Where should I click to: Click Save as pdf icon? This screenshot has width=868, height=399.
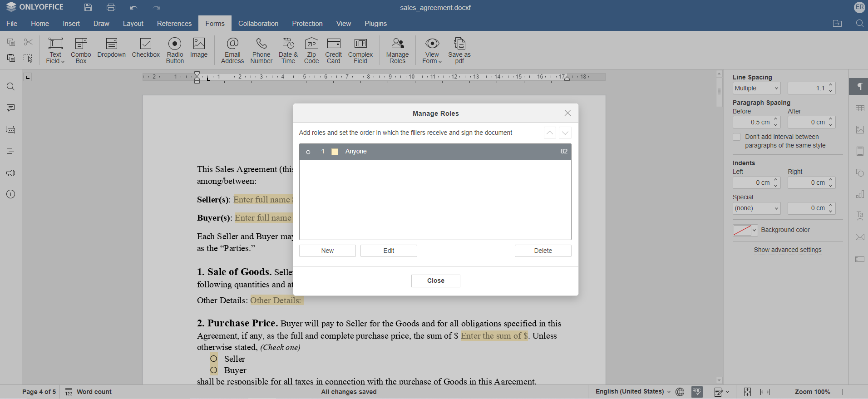pyautogui.click(x=459, y=50)
